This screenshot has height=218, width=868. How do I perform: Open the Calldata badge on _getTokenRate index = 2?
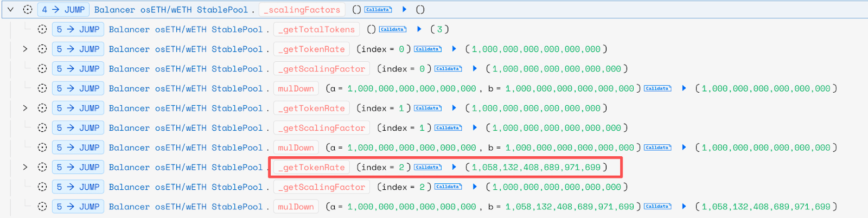click(x=428, y=168)
